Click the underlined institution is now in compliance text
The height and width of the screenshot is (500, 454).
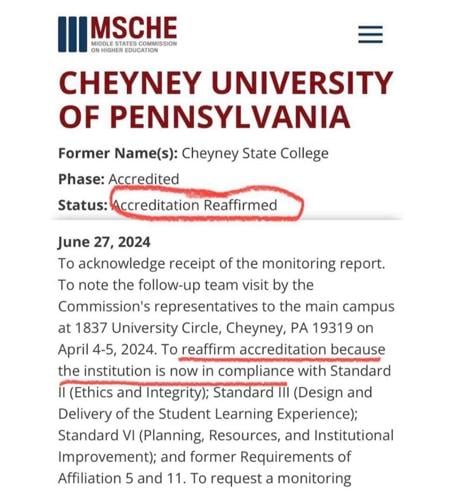[x=176, y=371]
